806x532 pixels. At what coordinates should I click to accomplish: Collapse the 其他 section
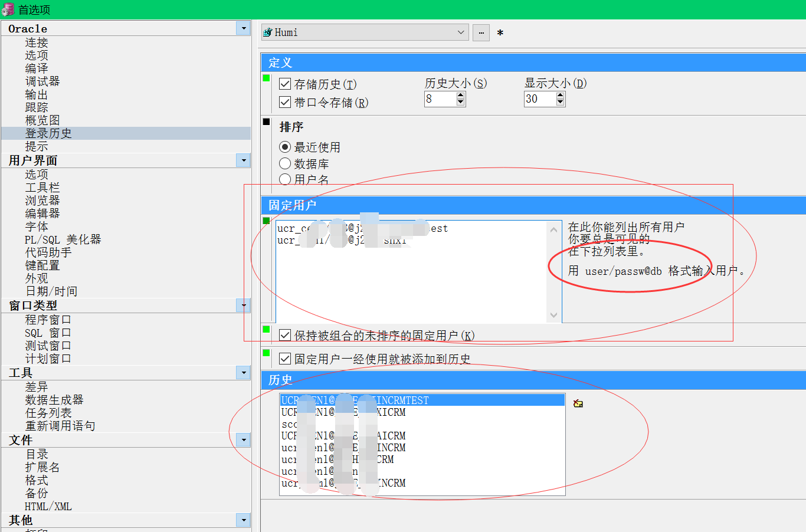pos(243,520)
